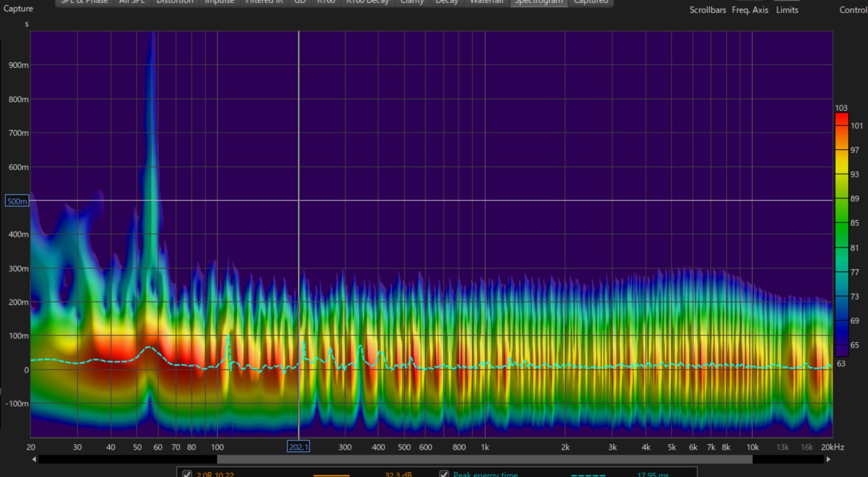Viewport: 868px width, 477px height.
Task: Click the orange trace line swatch
Action: point(331,475)
